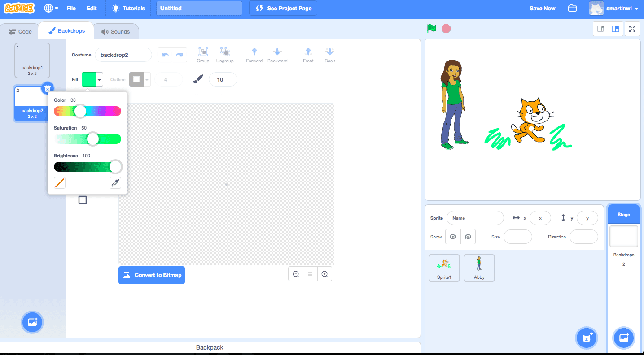Click the undo arrow

point(165,55)
